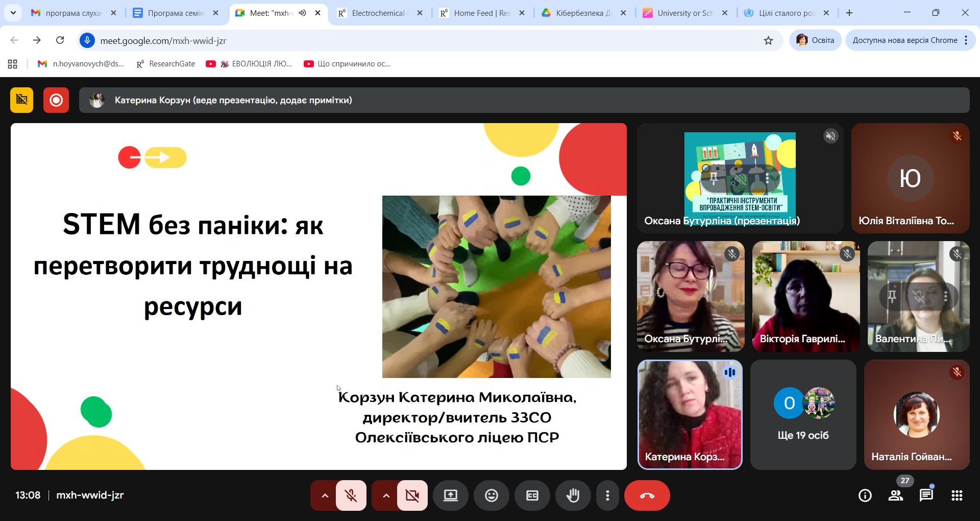The image size is (980, 521).
Task: Toggle the disabled camera button
Action: click(412, 495)
